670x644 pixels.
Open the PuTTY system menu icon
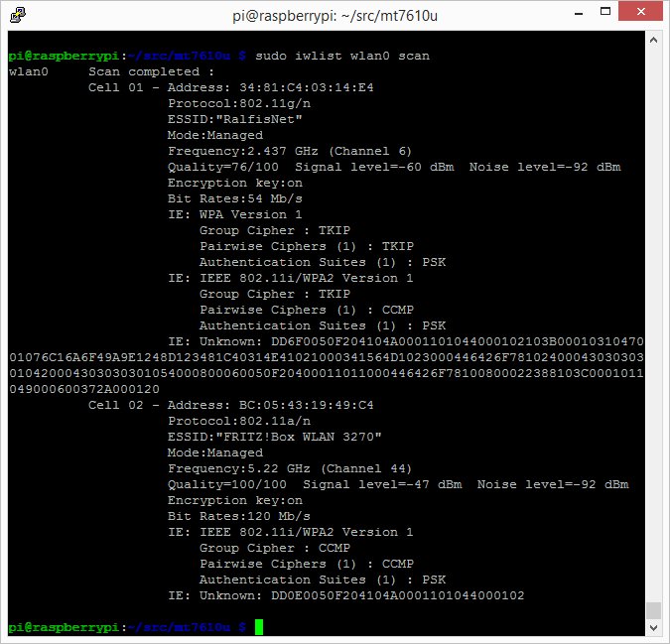click(x=18, y=15)
